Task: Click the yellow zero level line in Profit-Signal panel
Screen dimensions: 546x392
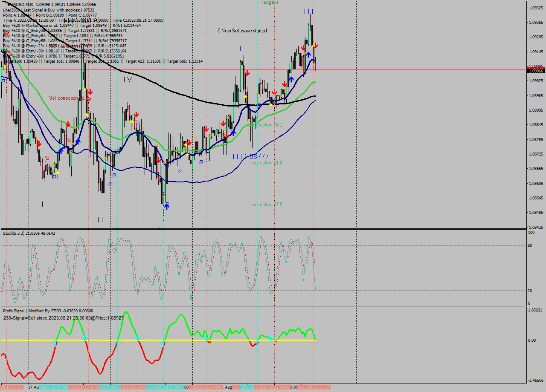Action: [x=128, y=340]
